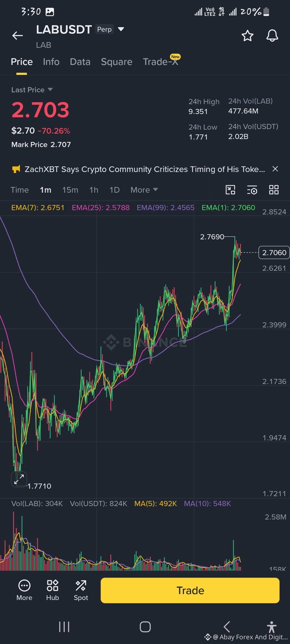The height and width of the screenshot is (644, 290).
Task: Tap the EMA(7) indicator value
Action: pos(38,207)
